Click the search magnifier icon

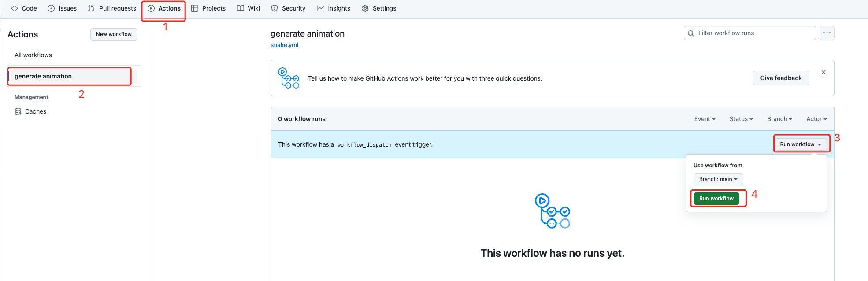[691, 33]
